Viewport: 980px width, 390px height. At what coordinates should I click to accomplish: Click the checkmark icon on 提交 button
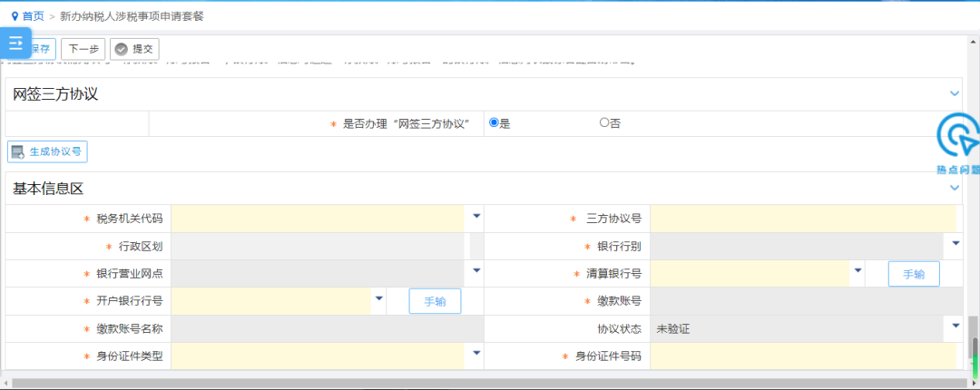122,49
